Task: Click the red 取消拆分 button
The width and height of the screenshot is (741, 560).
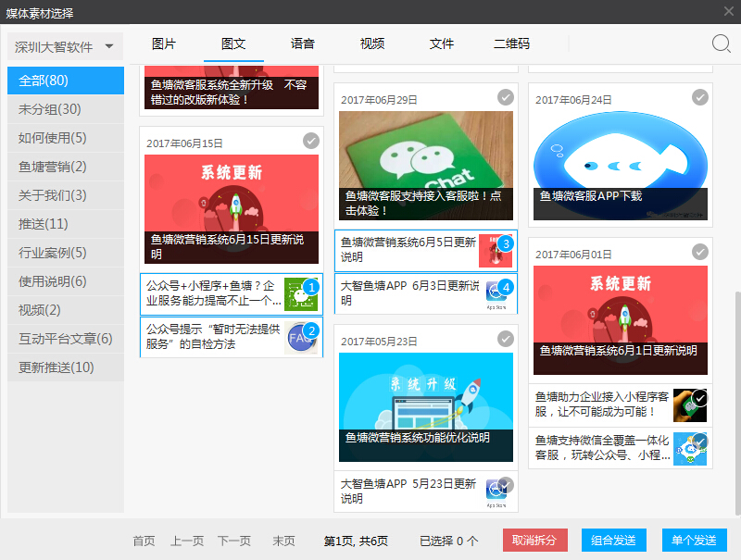Action: 535,541
